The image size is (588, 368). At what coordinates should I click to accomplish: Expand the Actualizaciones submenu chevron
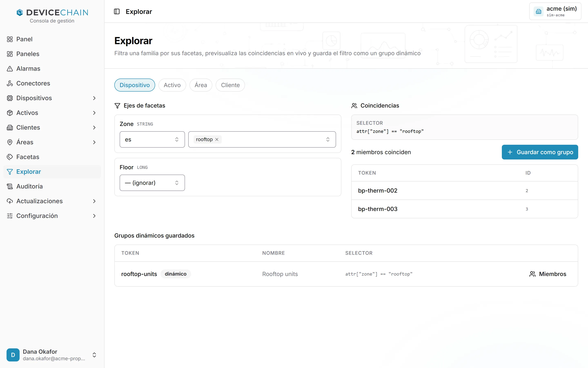click(x=94, y=201)
